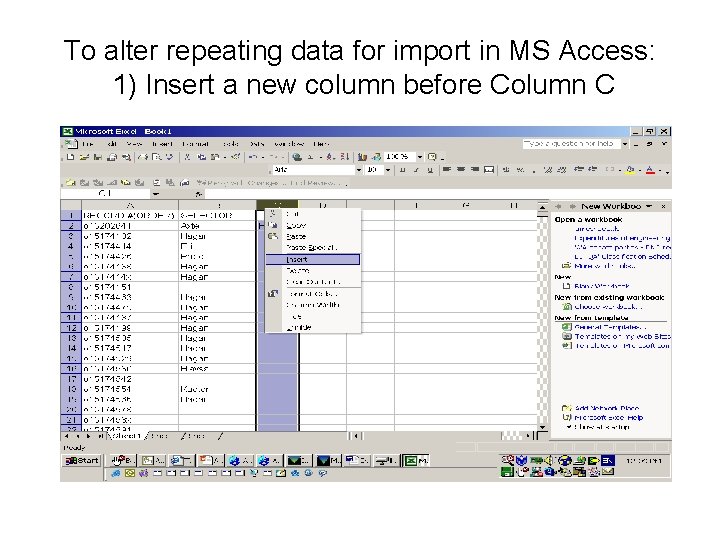This screenshot has width=720, height=540.
Task: Click the Excel taskbar button
Action: coord(416,461)
